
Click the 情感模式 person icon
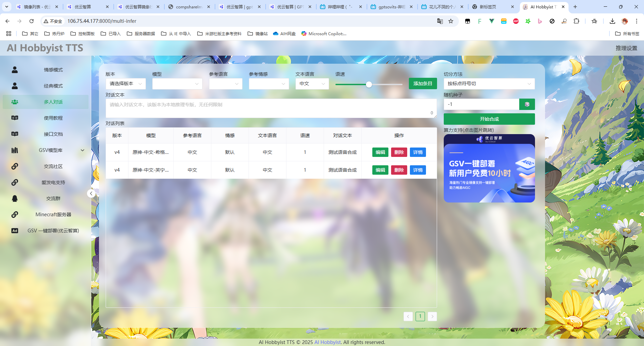[15, 70]
